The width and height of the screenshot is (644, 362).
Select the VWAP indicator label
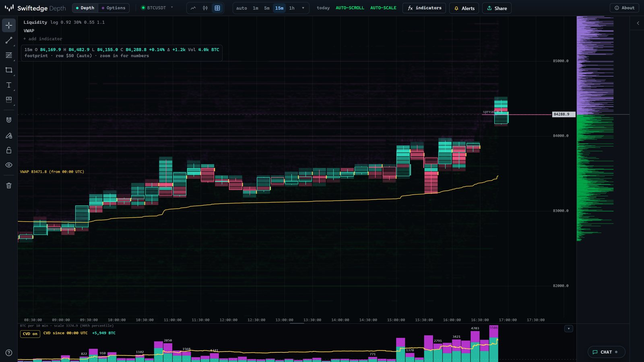29,31
